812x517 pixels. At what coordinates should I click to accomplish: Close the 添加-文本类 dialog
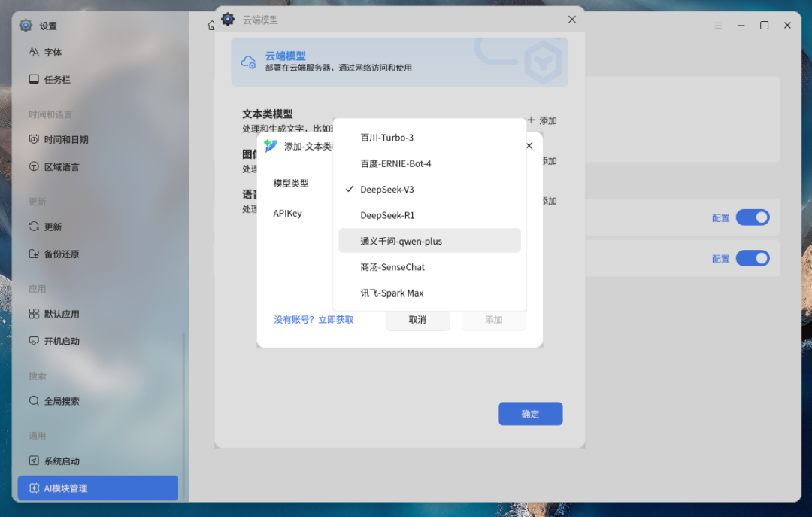[529, 146]
